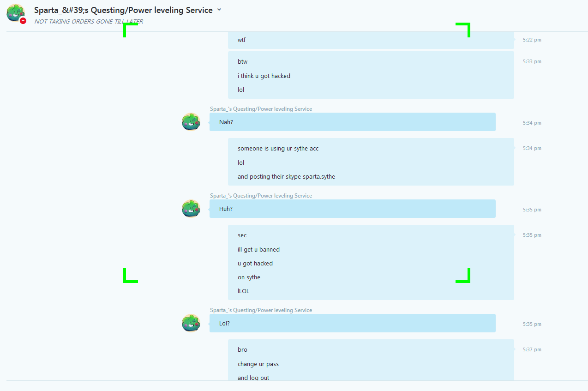Click the i think u got hacked message
This screenshot has height=391, width=588.
click(x=264, y=76)
